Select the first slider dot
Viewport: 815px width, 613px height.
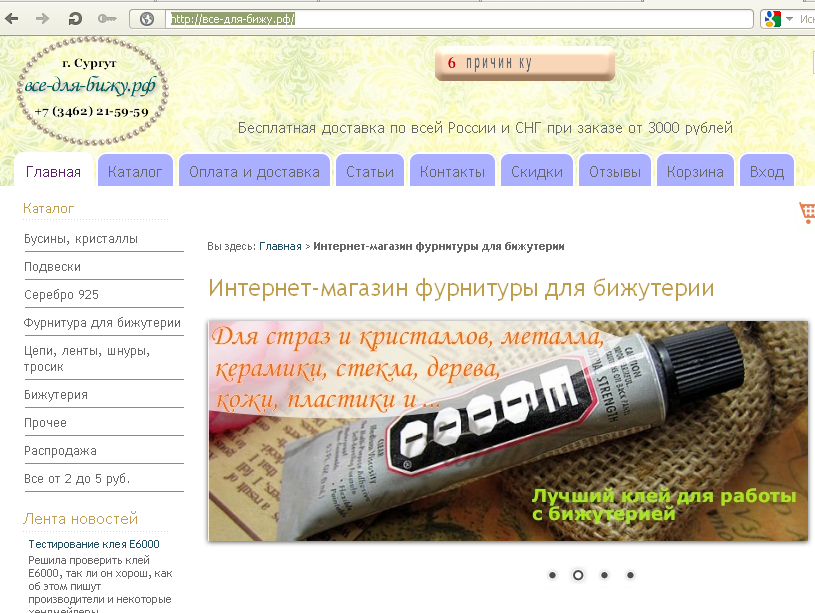pos(552,575)
